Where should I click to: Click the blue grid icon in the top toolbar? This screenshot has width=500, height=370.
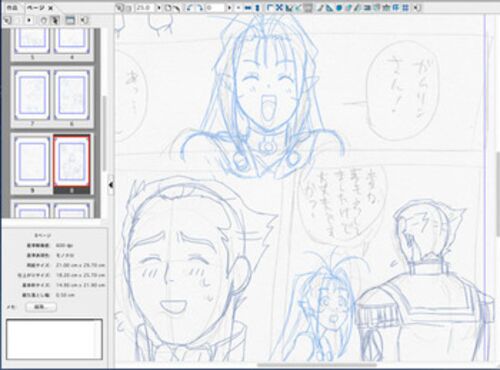405,8
